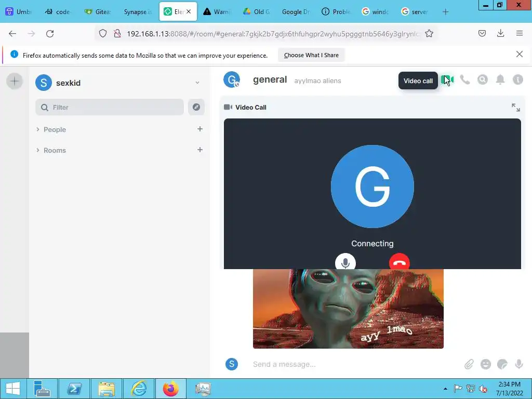Click the ayylmao aliens room topic
Screen dimensions: 532x399
[317, 81]
